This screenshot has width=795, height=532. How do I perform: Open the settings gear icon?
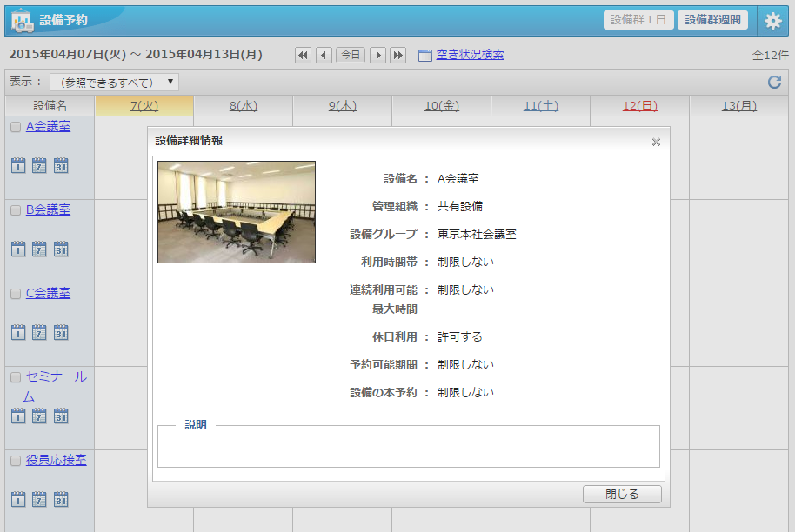(772, 21)
